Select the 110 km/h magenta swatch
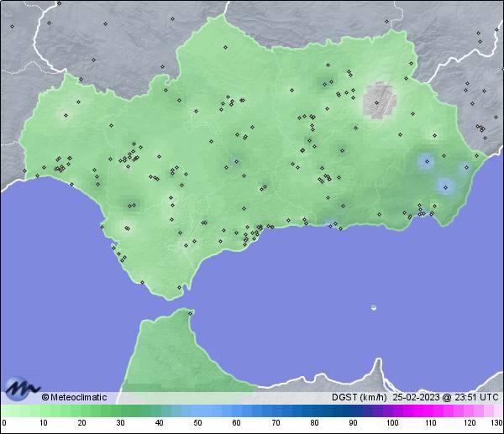The image size is (504, 434). (429, 411)
